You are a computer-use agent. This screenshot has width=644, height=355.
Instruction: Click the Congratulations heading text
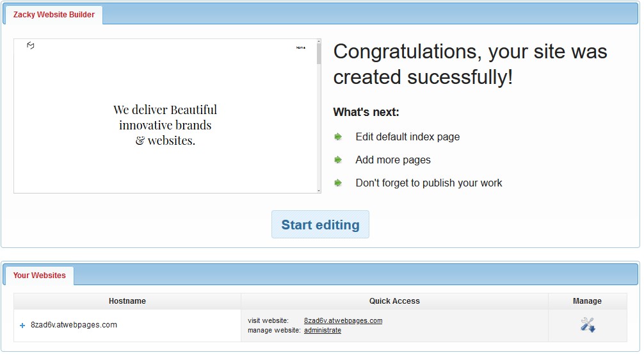pyautogui.click(x=470, y=65)
